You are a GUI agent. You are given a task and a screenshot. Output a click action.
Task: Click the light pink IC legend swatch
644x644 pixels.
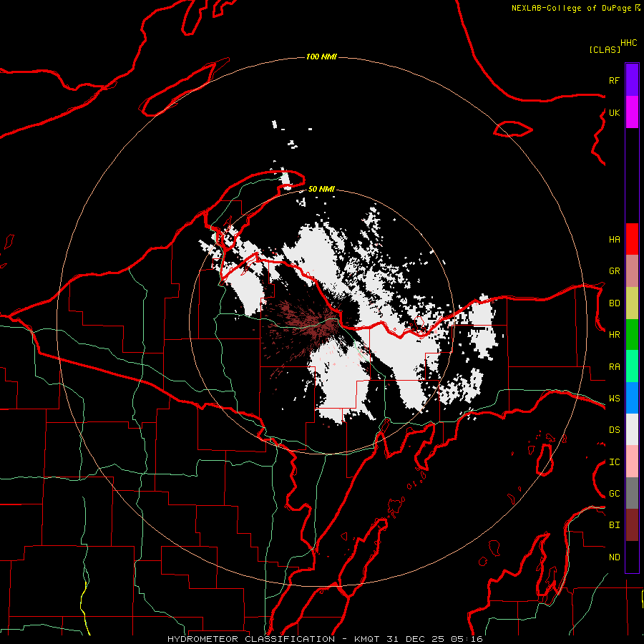632,462
